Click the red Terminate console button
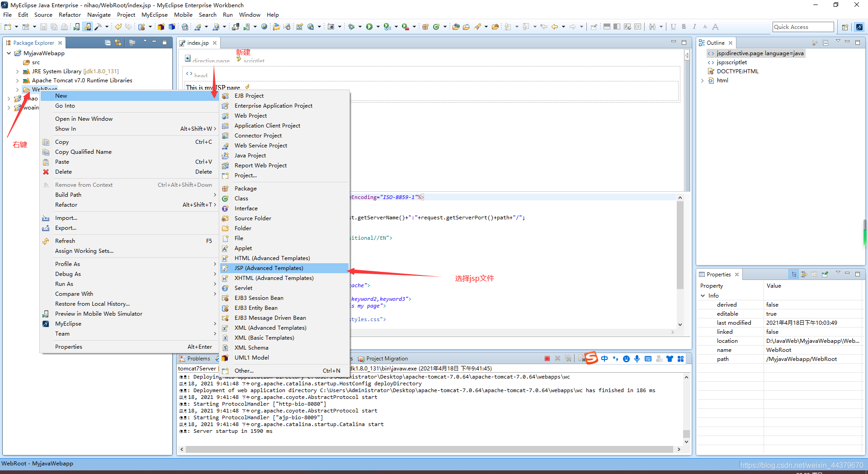868x474 pixels. (x=547, y=359)
